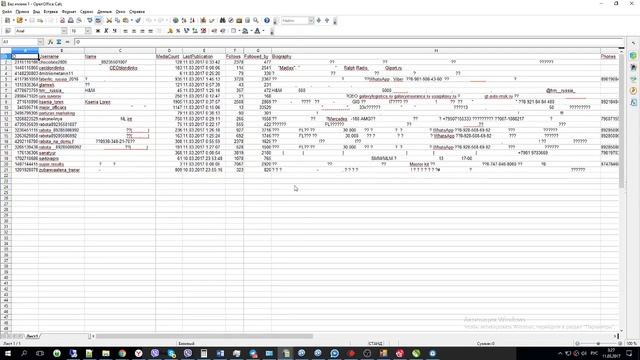Open the Файл menu
This screenshot has height=360, width=640.
7,12
